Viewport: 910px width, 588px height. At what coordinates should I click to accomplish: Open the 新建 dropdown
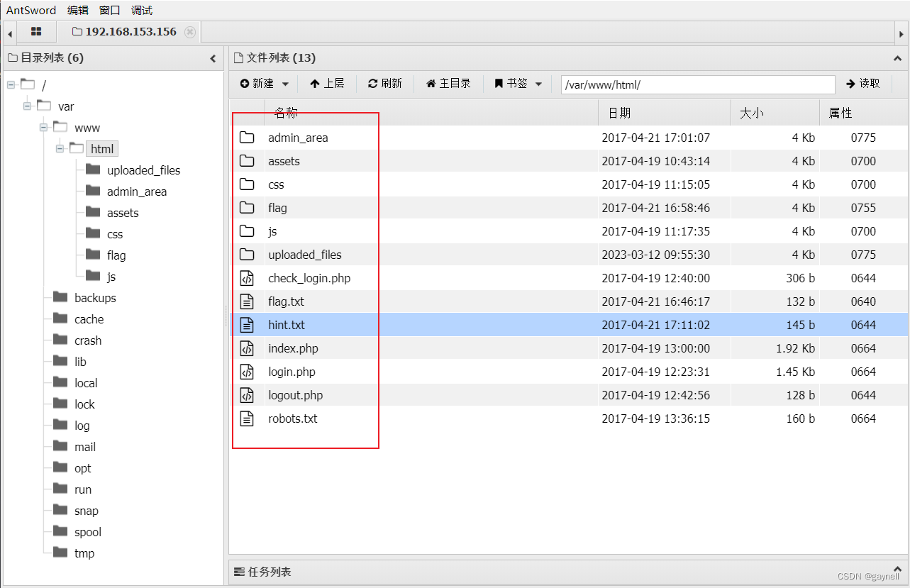(265, 84)
